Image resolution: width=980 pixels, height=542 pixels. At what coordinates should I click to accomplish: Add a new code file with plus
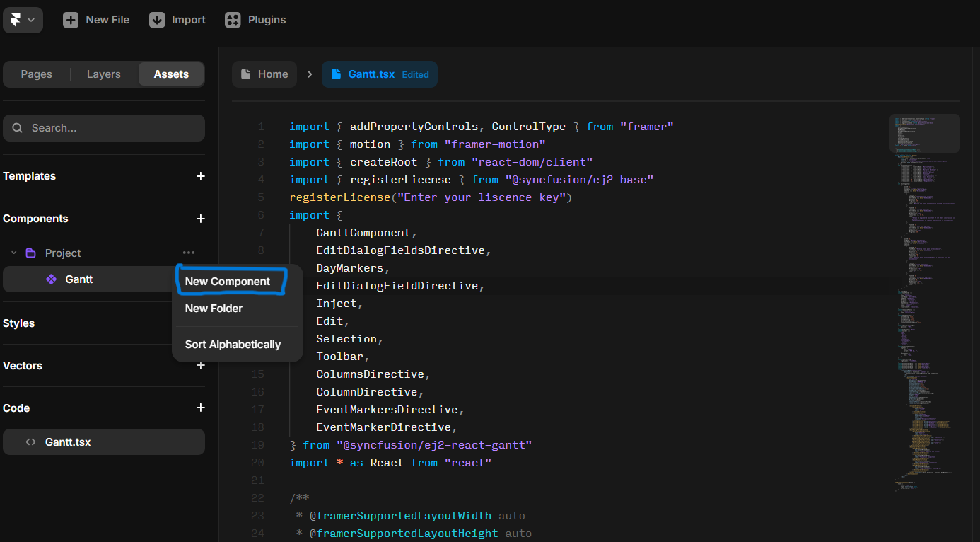click(201, 408)
